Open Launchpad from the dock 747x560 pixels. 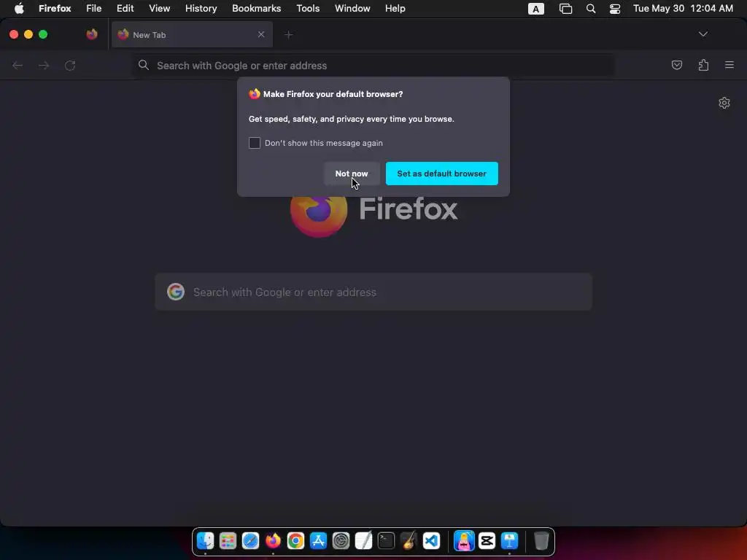coord(228,541)
